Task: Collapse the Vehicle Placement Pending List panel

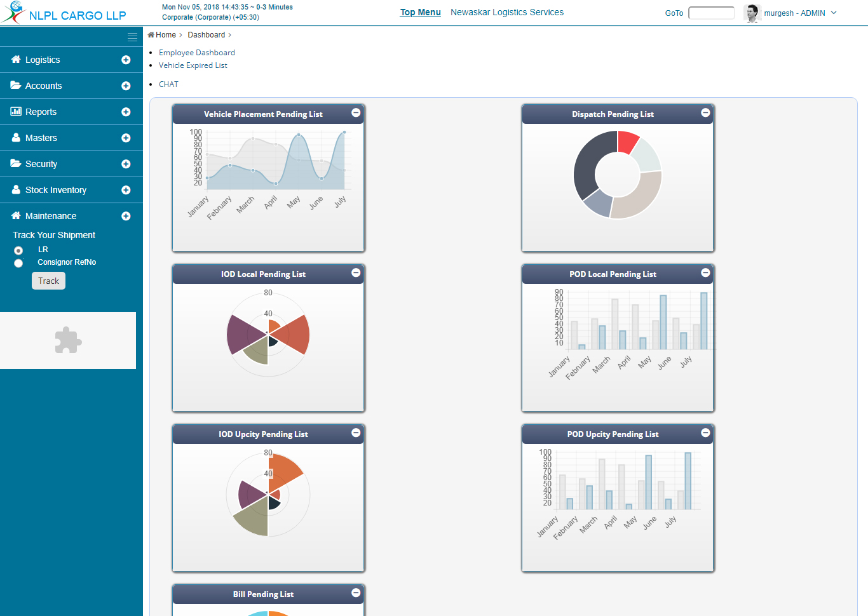Action: (356, 113)
